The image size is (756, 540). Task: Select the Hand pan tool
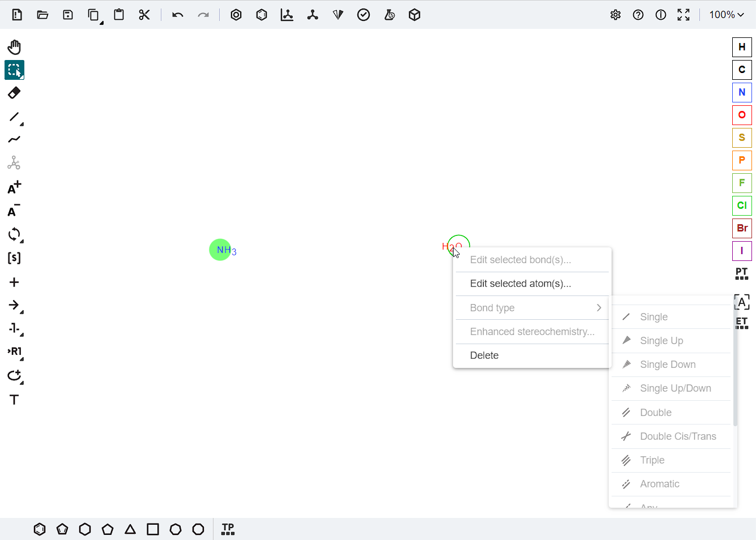[x=14, y=47]
